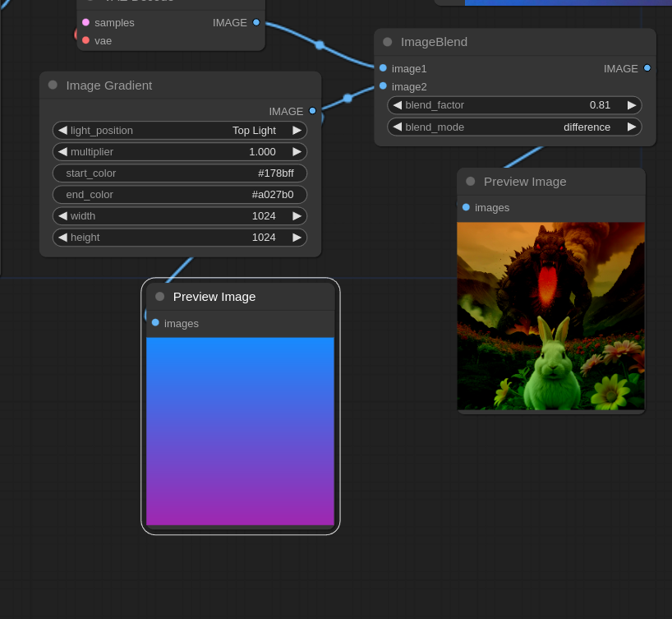Screen dimensions: 672x619
Task: Decrease width value with the left arrow
Action: 62,215
